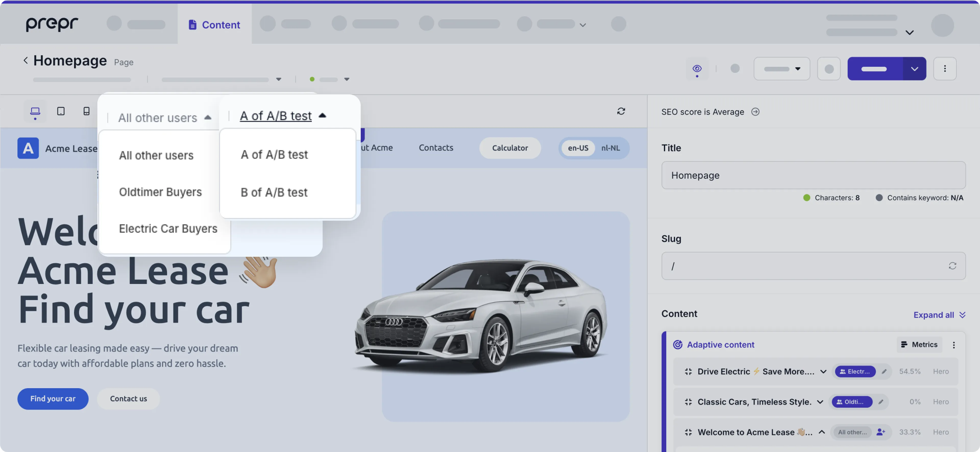980x452 pixels.
Task: Click the Expand all link
Action: click(x=934, y=315)
